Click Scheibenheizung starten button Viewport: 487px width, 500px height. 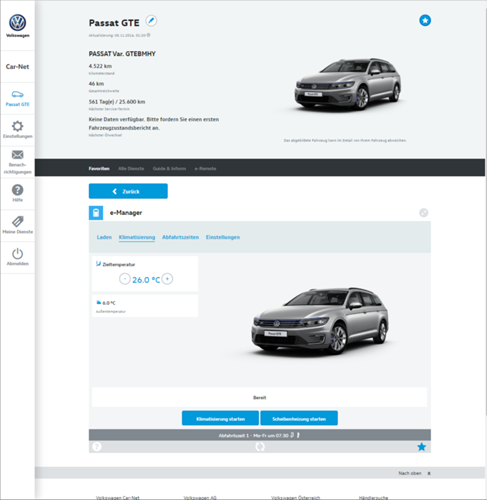pos(299,418)
